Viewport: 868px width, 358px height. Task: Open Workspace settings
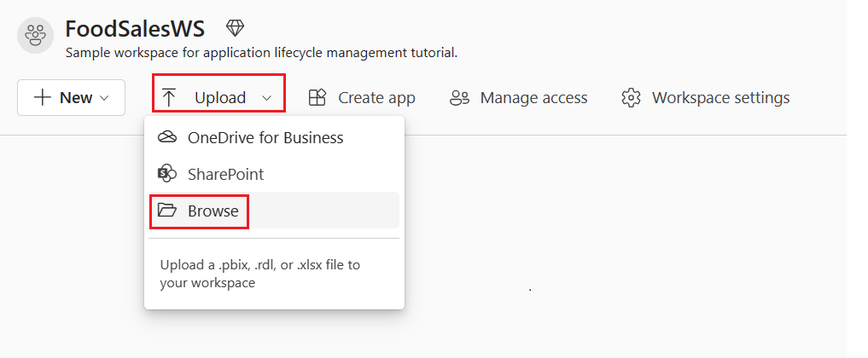coord(720,98)
